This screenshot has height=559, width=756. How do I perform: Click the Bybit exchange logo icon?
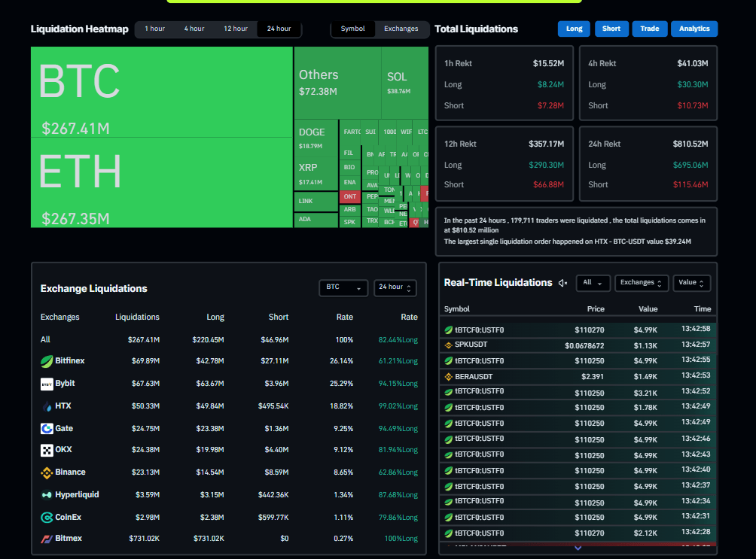47,384
